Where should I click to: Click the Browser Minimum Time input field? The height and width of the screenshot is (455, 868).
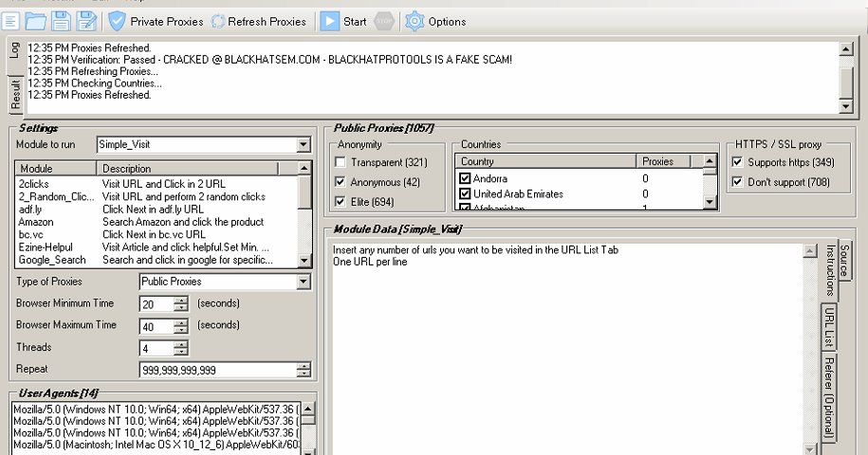157,304
